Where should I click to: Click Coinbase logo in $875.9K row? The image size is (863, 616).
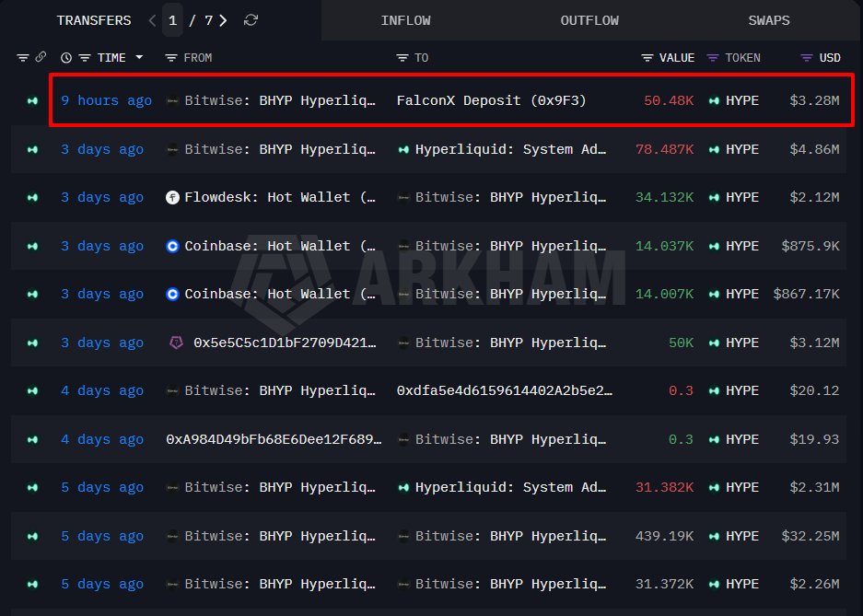tap(172, 246)
